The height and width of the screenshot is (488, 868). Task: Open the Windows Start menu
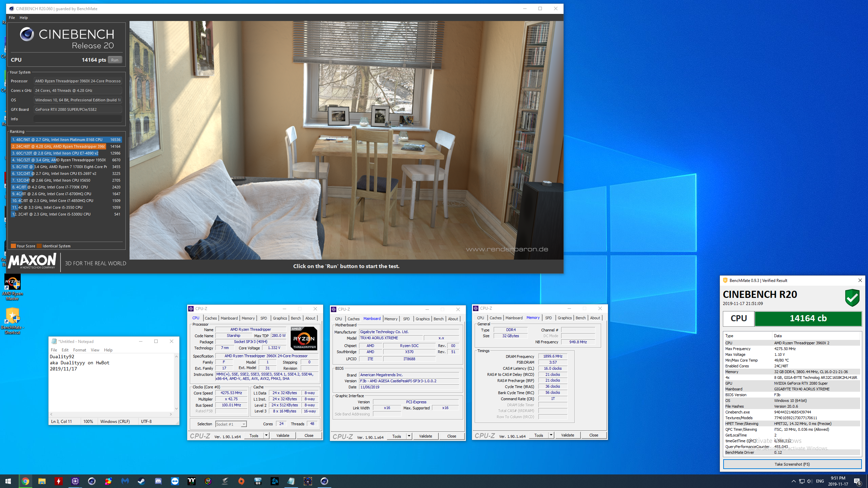click(8, 481)
